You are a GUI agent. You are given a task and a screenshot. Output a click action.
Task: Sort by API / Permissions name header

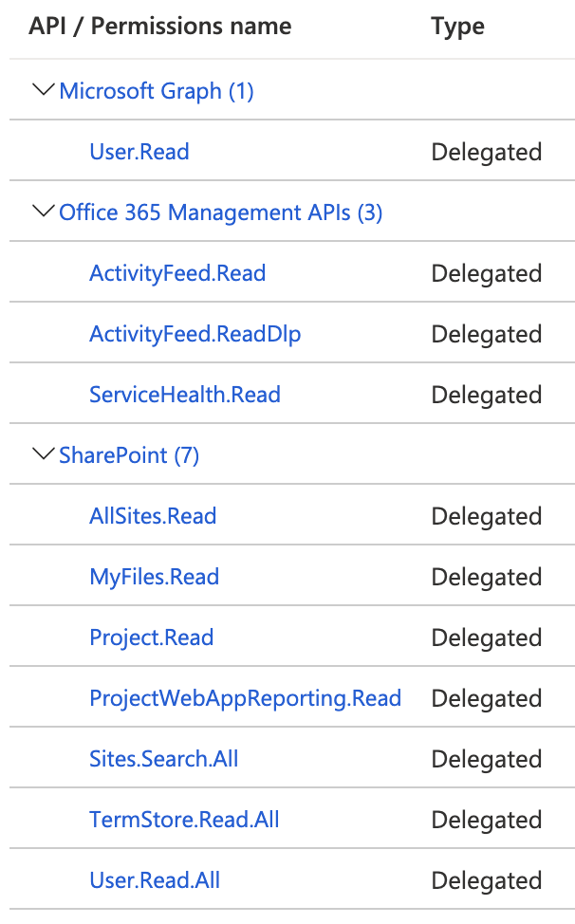[x=160, y=27]
